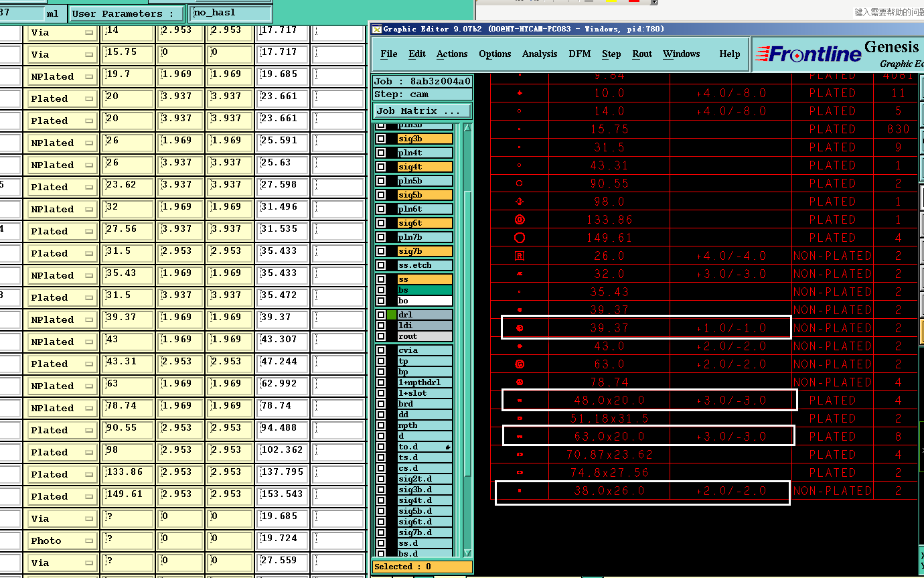Click the drill symbol in the 98.0 row
The image size is (924, 578).
(519, 202)
